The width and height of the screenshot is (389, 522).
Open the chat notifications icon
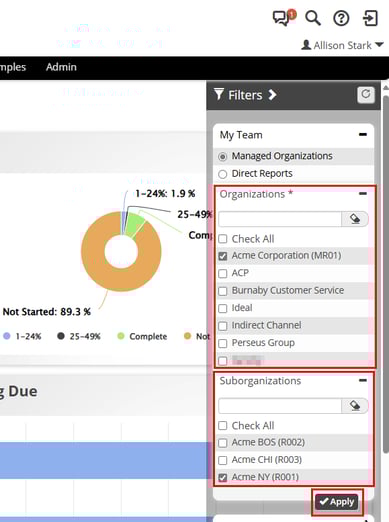pos(283,18)
